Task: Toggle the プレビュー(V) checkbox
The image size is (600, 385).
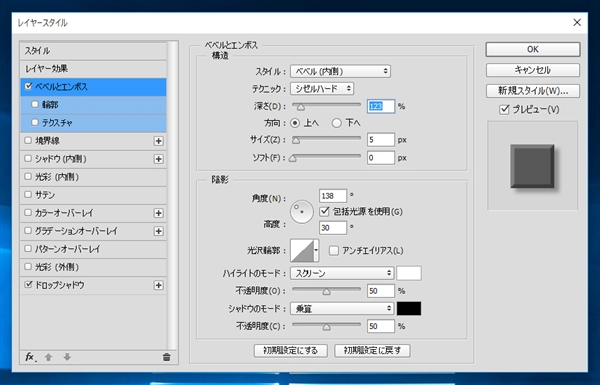Action: (x=504, y=109)
